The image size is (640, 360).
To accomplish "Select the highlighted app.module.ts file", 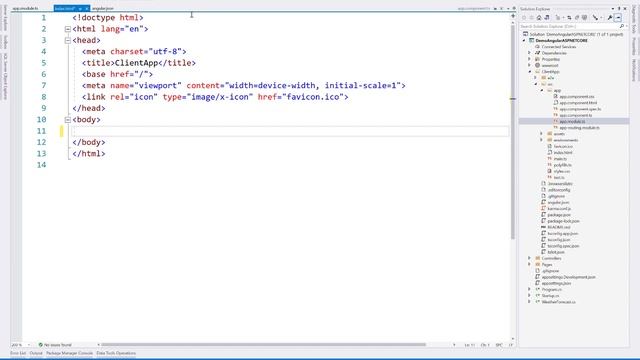I will (572, 122).
